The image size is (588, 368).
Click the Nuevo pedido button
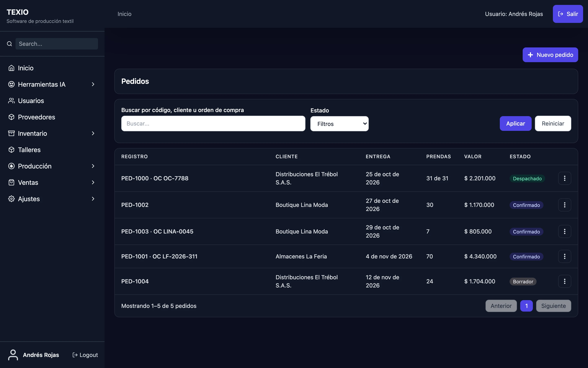(550, 55)
